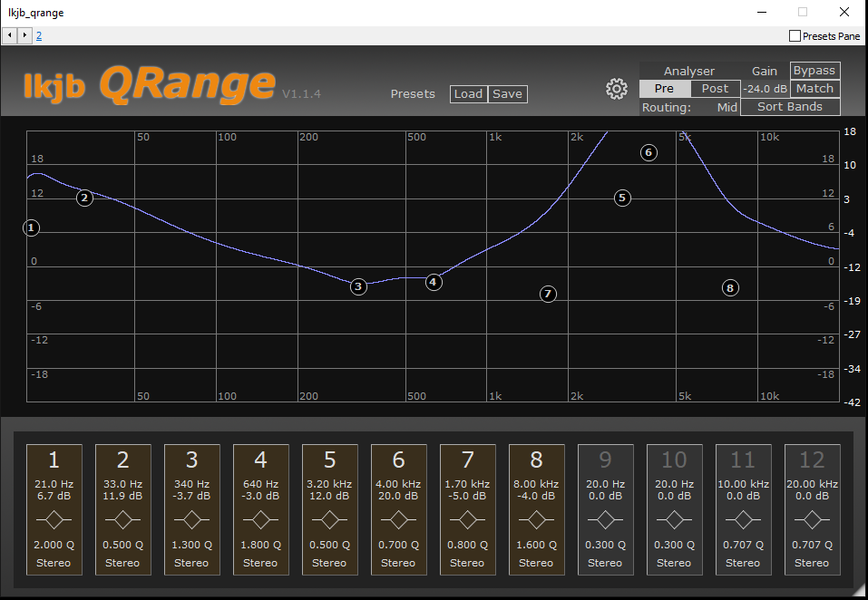The height and width of the screenshot is (600, 868).
Task: Toggle the Bypass control
Action: (x=814, y=70)
